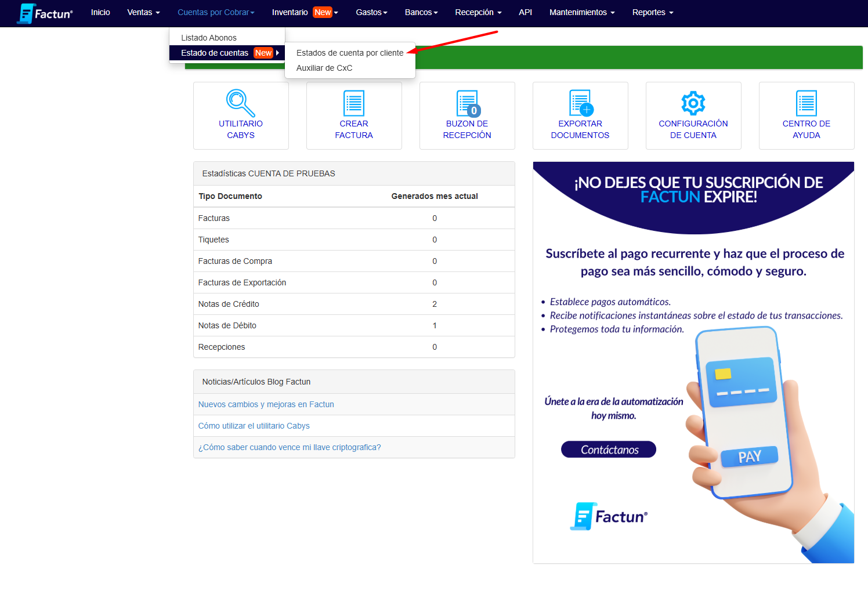Viewport: 868px width, 598px height.
Task: Click the Factun logo in the promo banner
Action: tap(609, 516)
